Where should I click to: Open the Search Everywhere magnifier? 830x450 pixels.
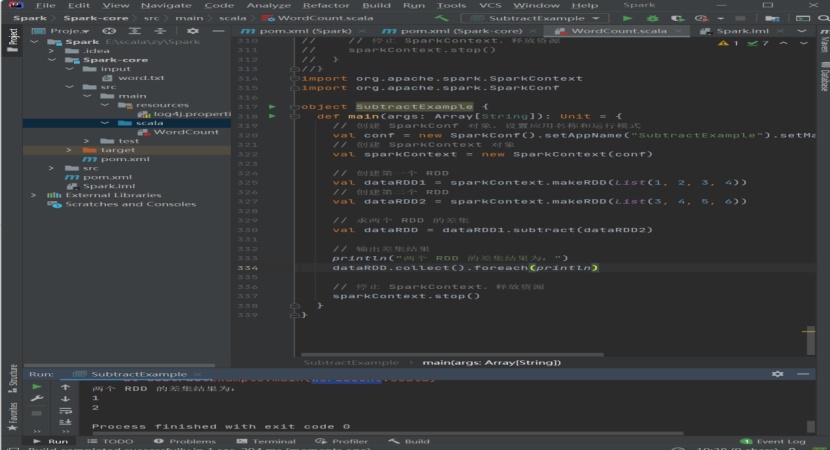[x=823, y=18]
